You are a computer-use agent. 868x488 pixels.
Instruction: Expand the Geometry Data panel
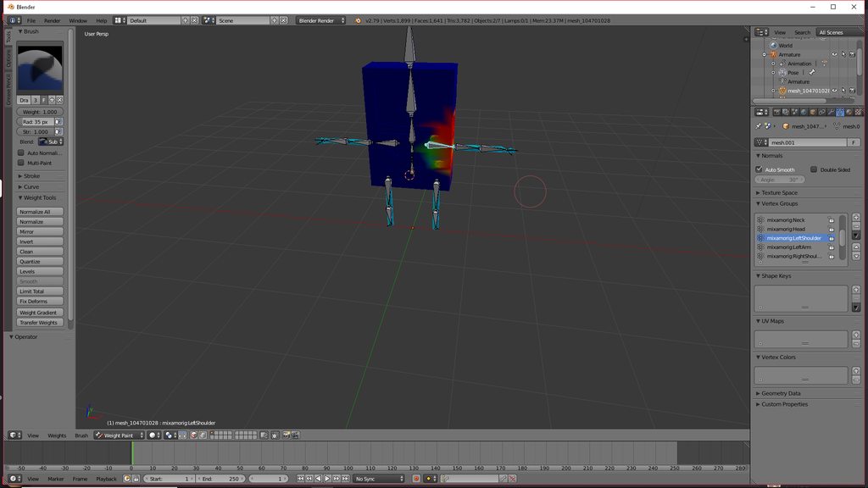(x=781, y=393)
